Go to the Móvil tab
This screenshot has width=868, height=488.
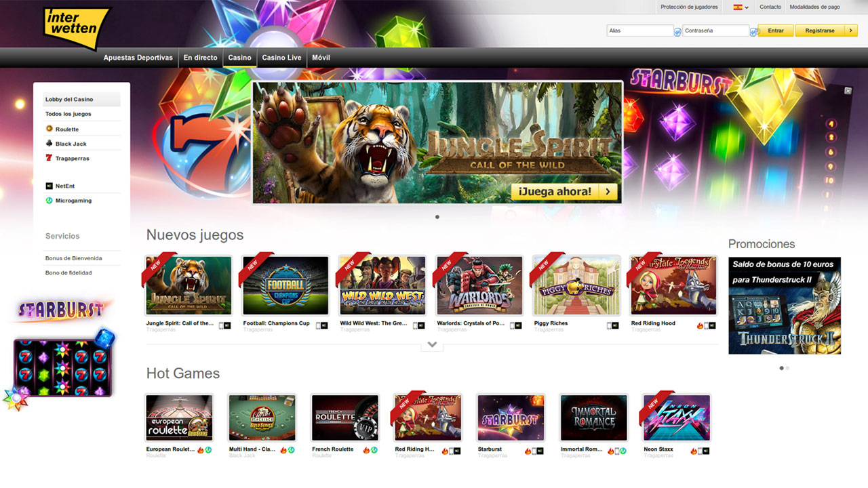pyautogui.click(x=321, y=58)
